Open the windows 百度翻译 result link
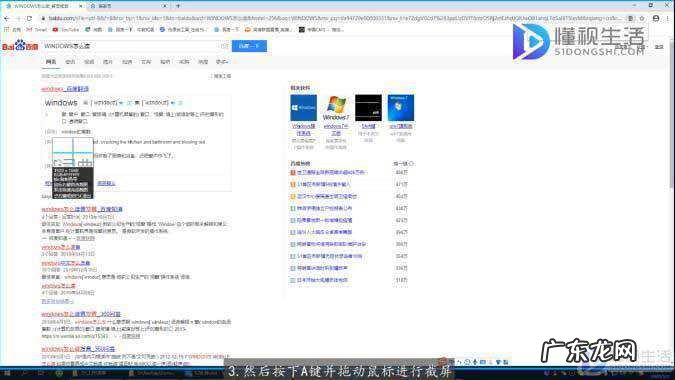Viewport: 675px width, 380px height. coord(65,89)
